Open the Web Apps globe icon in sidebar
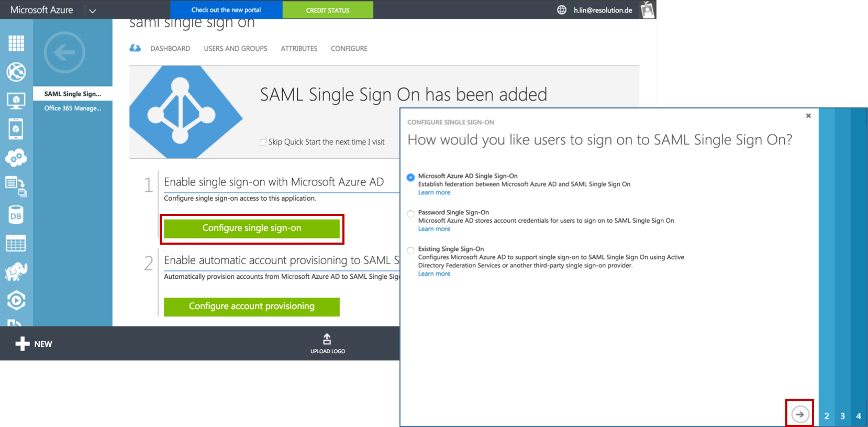Viewport: 868px width, 427px height. pos(16,72)
